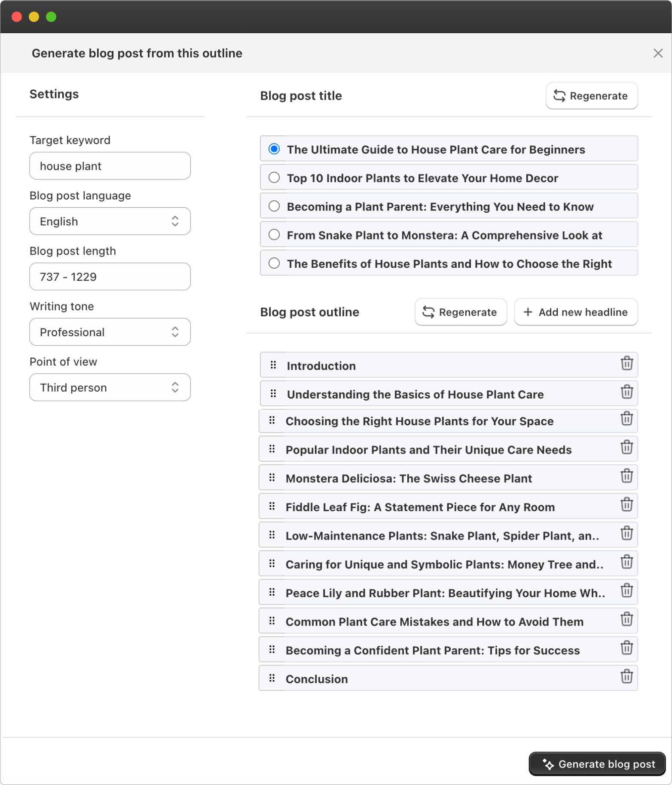The image size is (672, 785).
Task: Click the Generate blog post button
Action: click(597, 764)
